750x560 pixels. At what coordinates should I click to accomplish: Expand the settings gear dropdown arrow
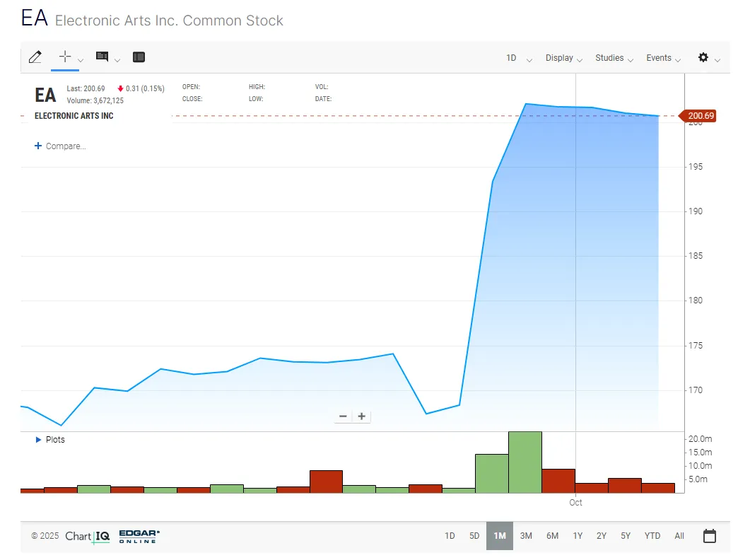coord(717,60)
